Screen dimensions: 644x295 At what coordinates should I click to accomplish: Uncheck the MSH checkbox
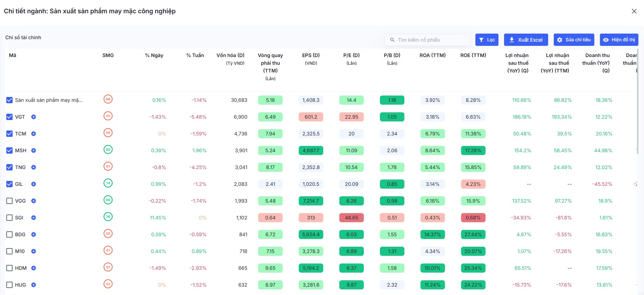point(9,150)
